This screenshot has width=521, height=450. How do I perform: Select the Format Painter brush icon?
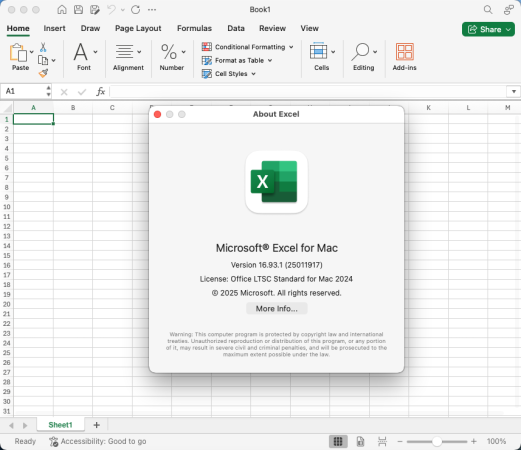pos(43,73)
